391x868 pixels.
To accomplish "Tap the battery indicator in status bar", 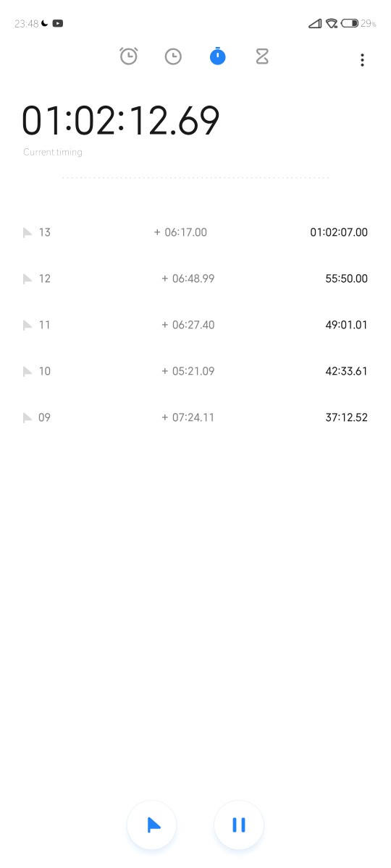I will click(350, 23).
